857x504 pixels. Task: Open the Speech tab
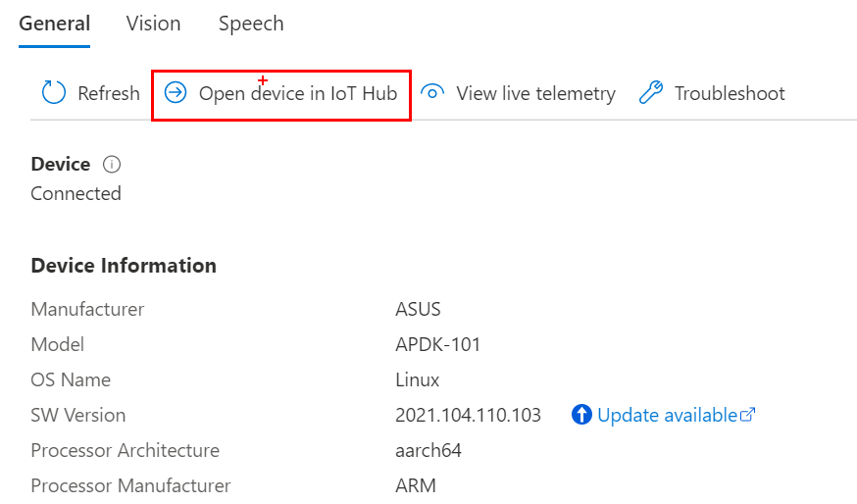click(251, 24)
